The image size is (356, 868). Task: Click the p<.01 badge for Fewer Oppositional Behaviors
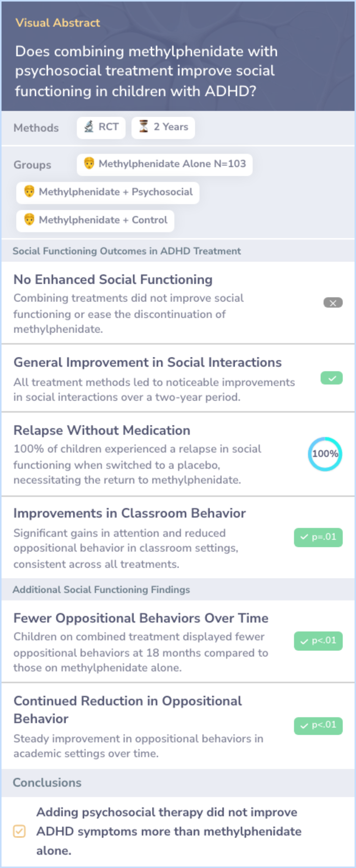tap(318, 641)
